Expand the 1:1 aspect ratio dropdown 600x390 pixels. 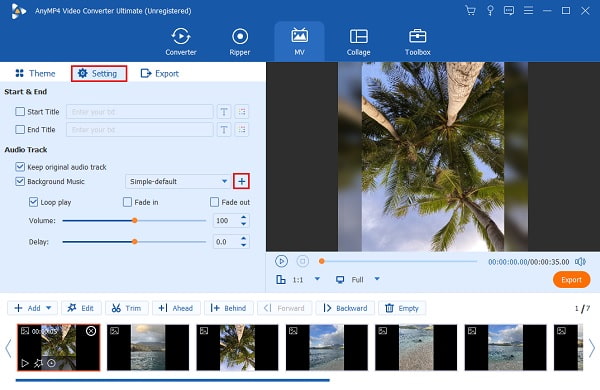(x=317, y=279)
